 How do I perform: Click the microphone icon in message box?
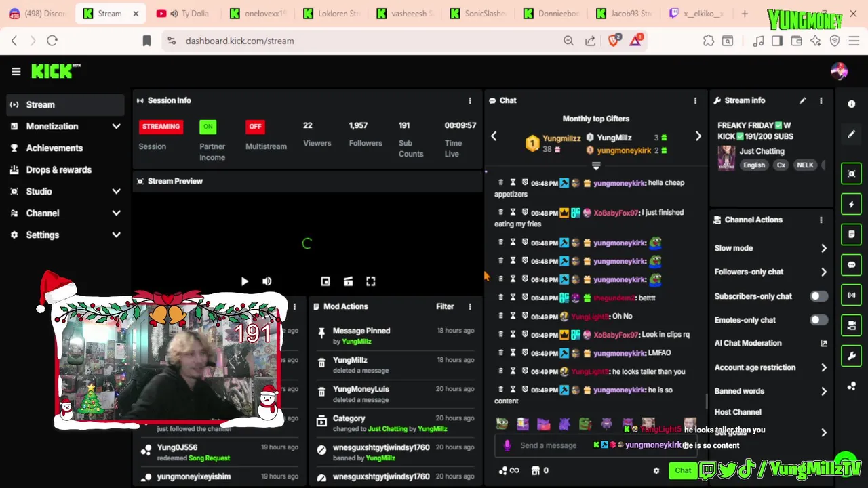[507, 445]
